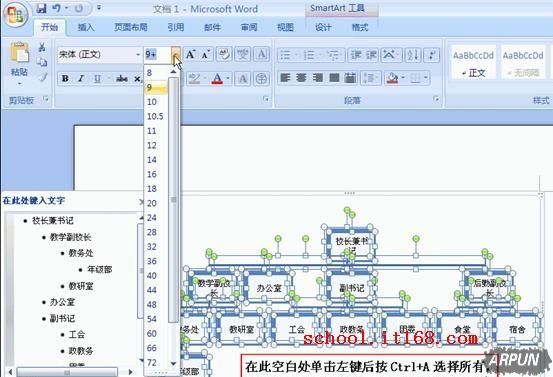This screenshot has width=553, height=377.
Task: Select 办公室 in the text pane
Action: click(62, 302)
